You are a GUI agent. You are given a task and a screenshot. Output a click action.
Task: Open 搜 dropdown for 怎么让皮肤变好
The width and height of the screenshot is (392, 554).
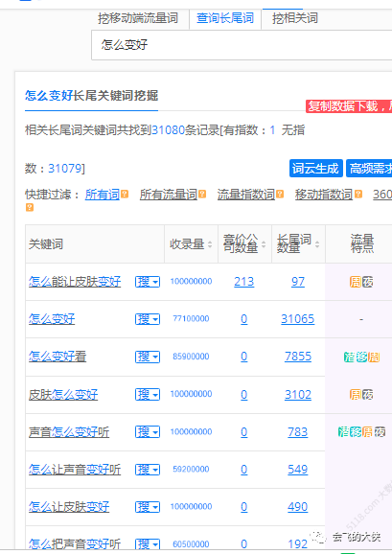click(148, 507)
